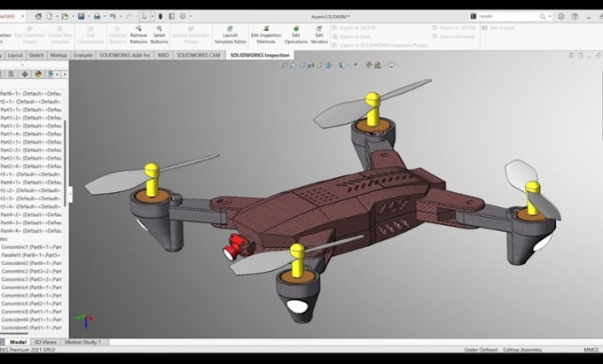Click the Save icon

pos(82,17)
